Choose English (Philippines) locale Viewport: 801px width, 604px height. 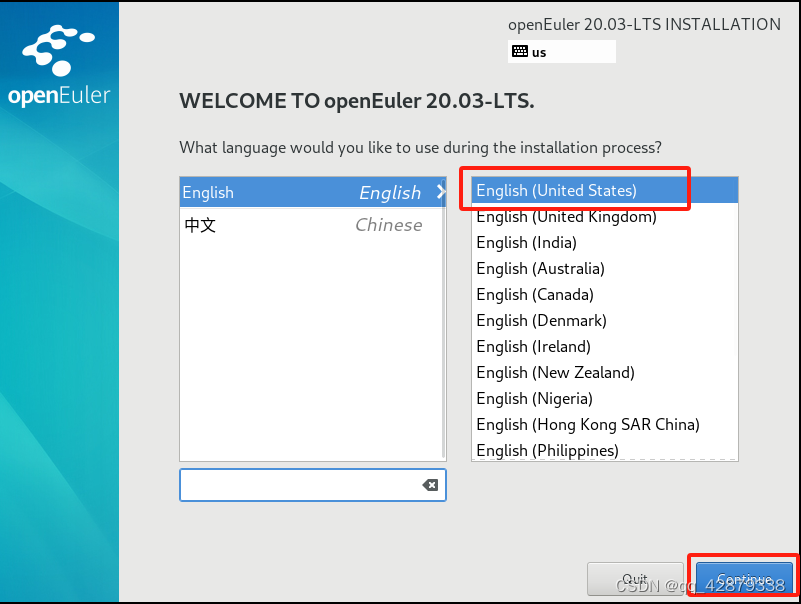tap(605, 450)
